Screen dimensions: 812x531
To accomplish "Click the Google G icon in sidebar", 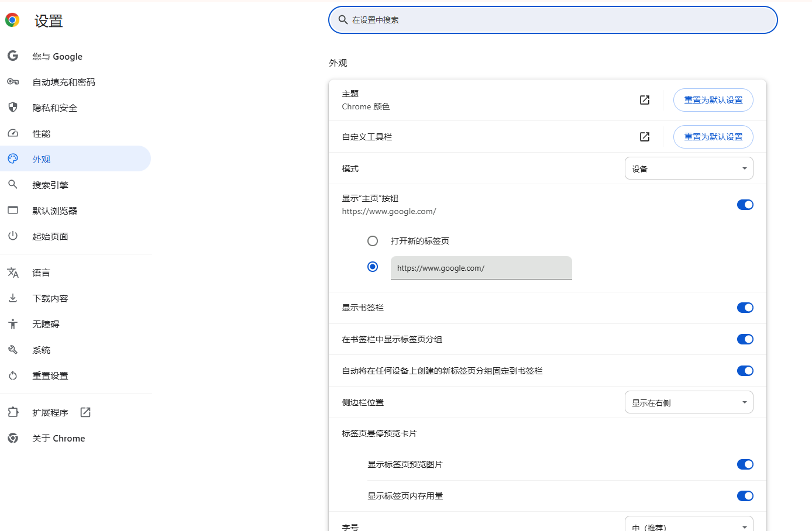I will (13, 56).
